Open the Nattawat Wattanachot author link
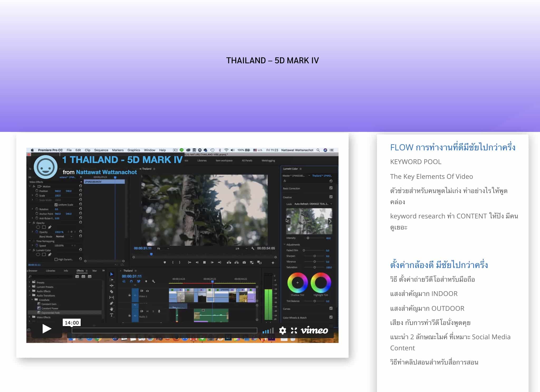 [106, 172]
